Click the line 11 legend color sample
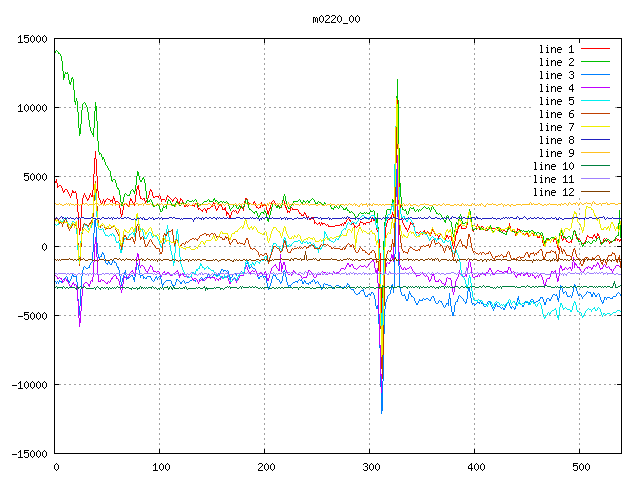Viewport: 640px width, 480px height. click(595, 179)
